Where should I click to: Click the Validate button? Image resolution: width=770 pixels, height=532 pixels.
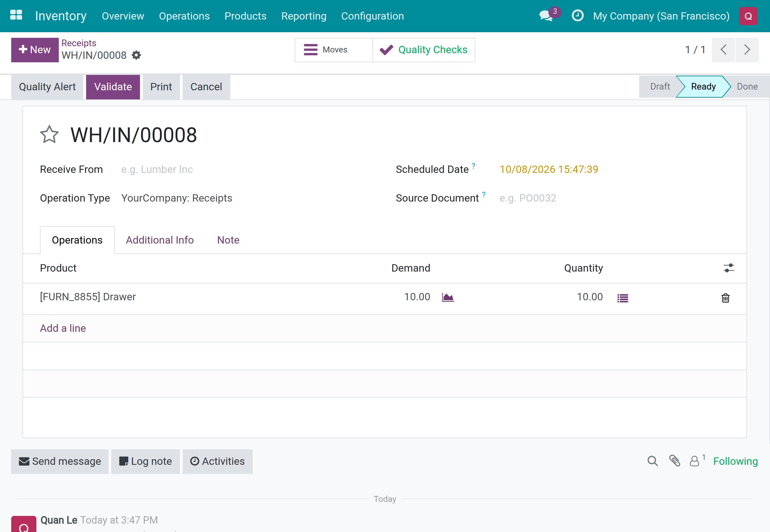tap(113, 87)
